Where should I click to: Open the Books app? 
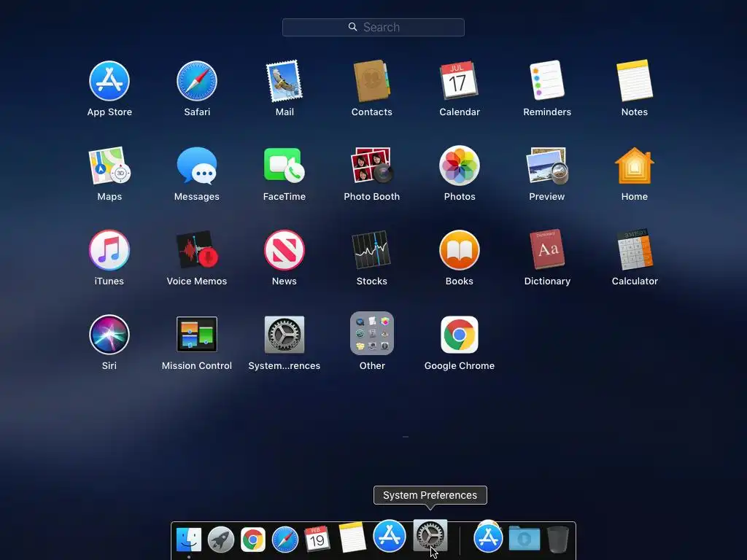pos(460,250)
